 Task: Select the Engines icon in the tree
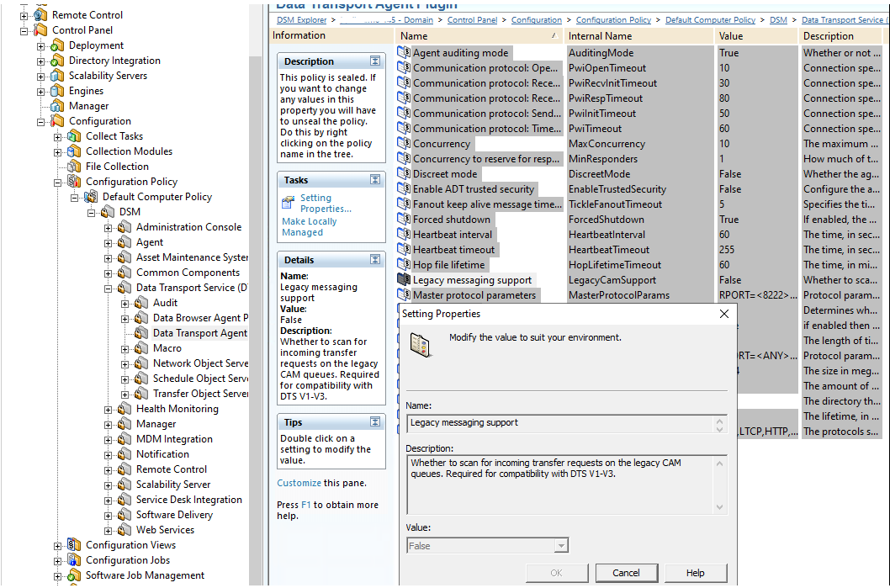point(57,91)
